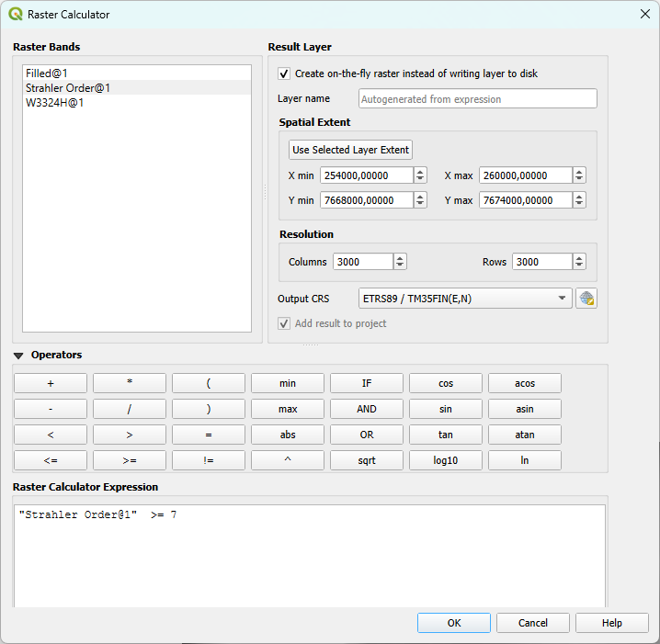Increase the X min value with the stepper
Screen dimensions: 660x644
[x=420, y=172]
